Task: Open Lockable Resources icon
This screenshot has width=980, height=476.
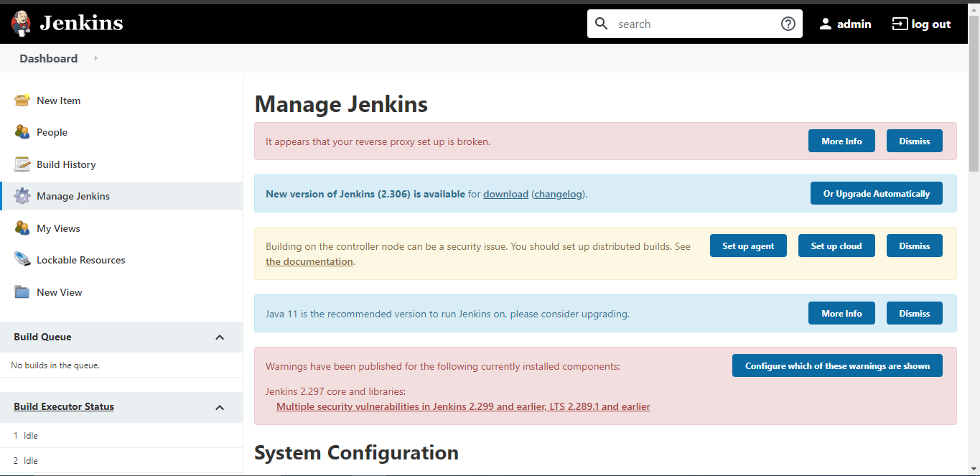Action: pyautogui.click(x=22, y=260)
